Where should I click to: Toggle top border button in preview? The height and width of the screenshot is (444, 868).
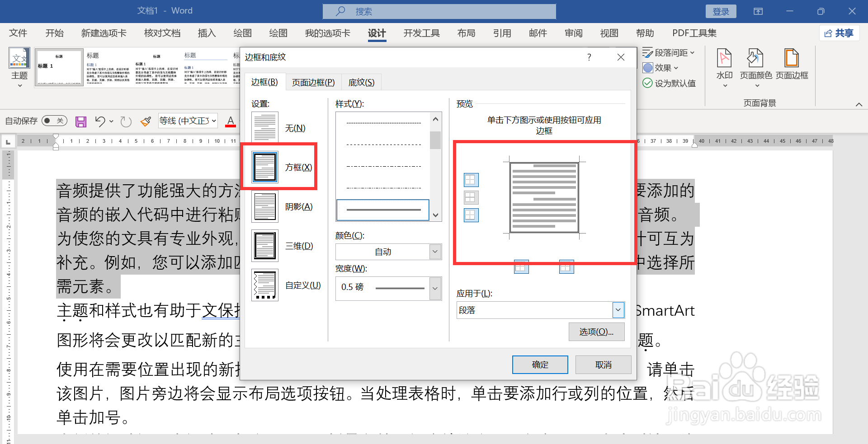pyautogui.click(x=471, y=180)
